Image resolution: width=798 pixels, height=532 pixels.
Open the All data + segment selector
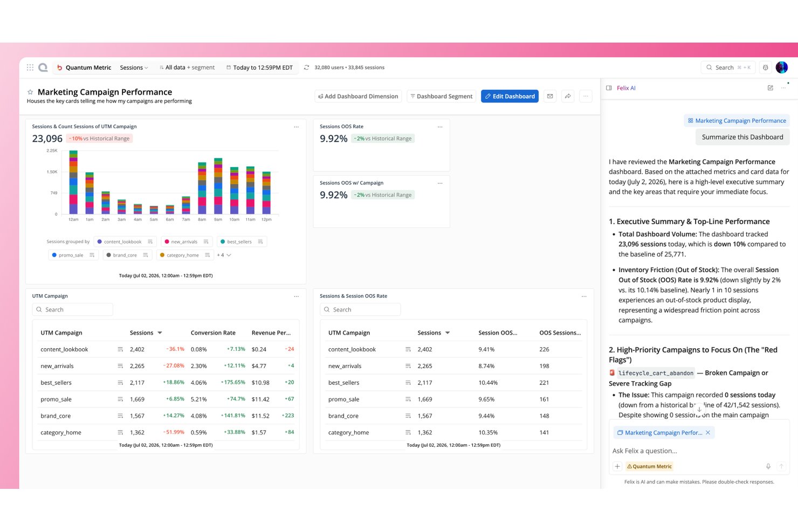187,67
